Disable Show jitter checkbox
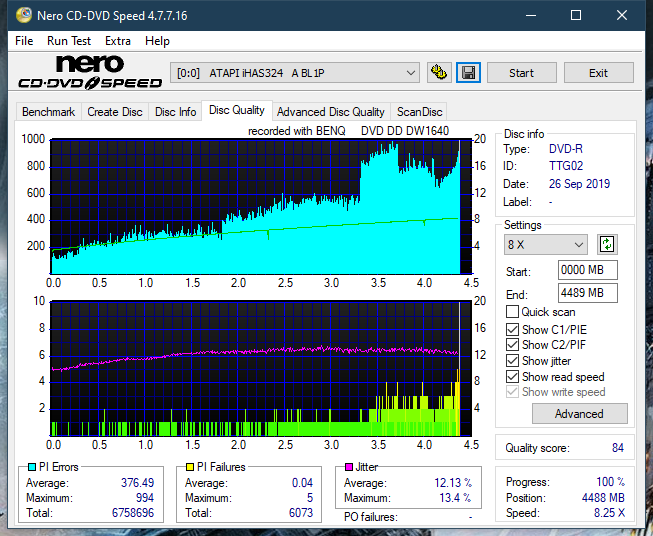This screenshot has height=536, width=653. [x=512, y=361]
